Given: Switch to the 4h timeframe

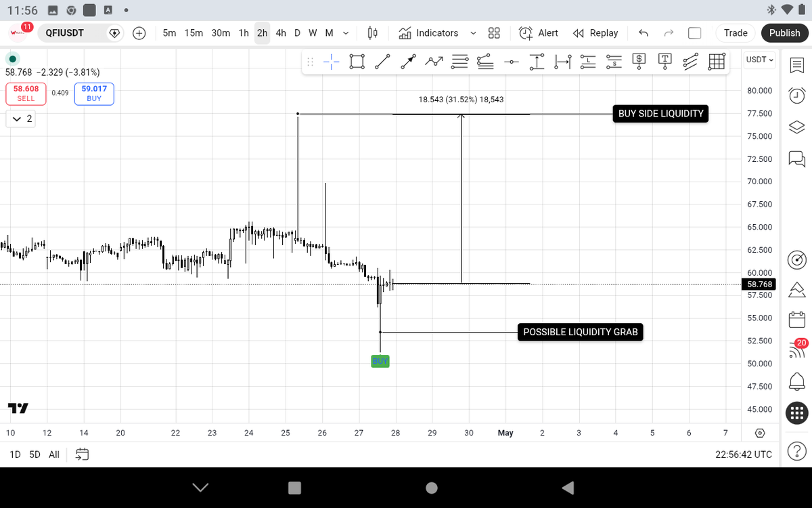Looking at the screenshot, I should (281, 33).
